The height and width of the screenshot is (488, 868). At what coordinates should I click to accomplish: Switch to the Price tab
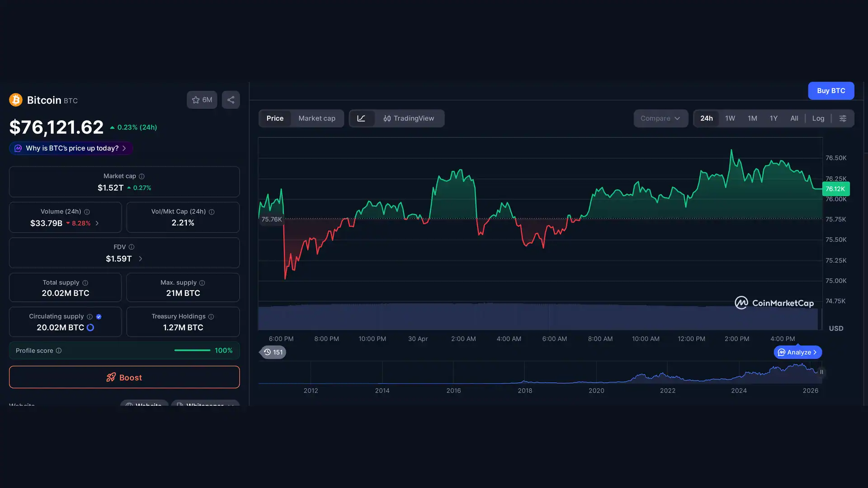click(275, 118)
